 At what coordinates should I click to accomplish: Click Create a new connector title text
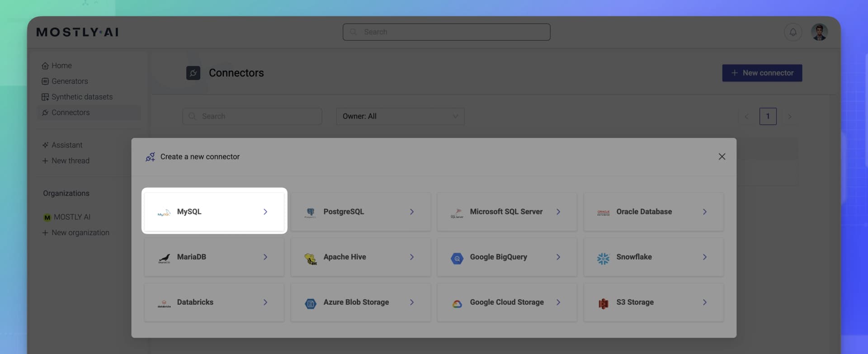pyautogui.click(x=200, y=157)
